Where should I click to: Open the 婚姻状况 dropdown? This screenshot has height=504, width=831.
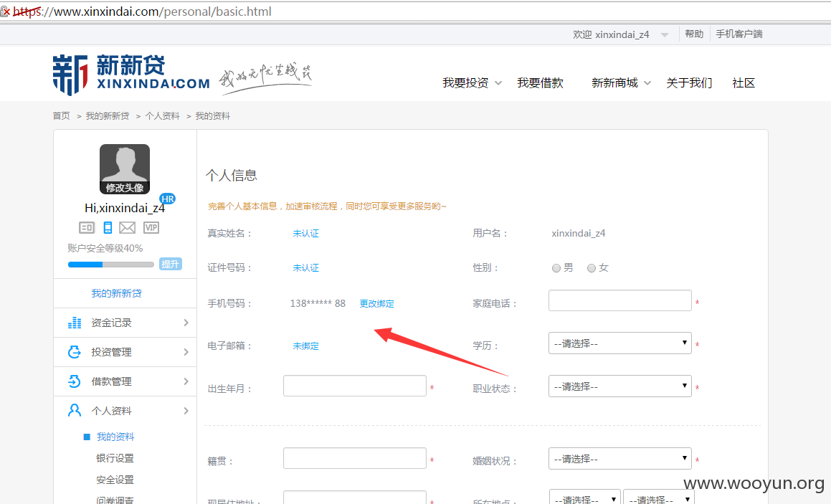620,458
